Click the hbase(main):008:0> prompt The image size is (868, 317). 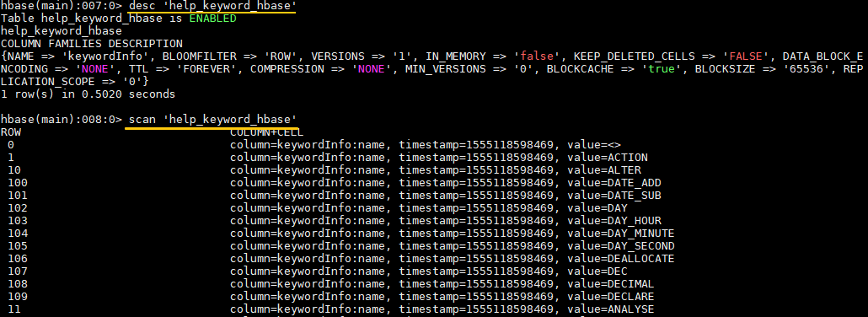(x=62, y=120)
